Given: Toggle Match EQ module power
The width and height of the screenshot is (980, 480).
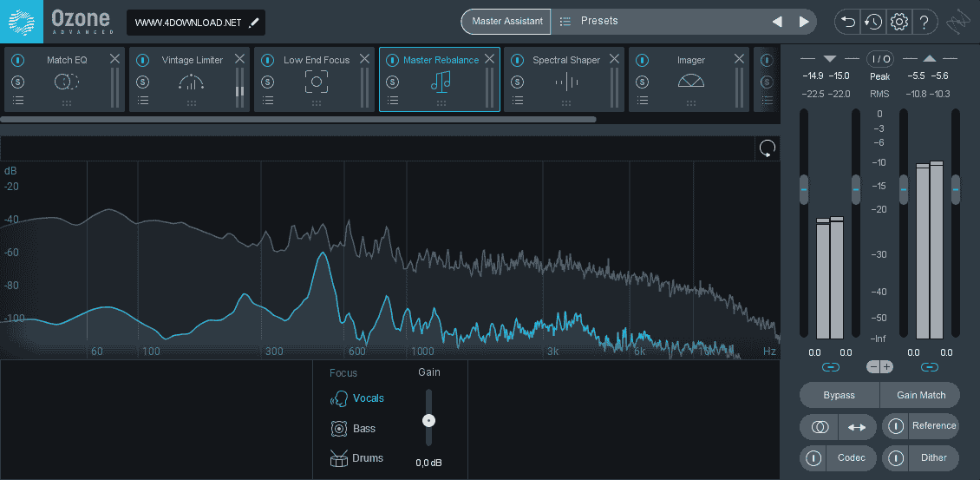Looking at the screenshot, I should 18,61.
